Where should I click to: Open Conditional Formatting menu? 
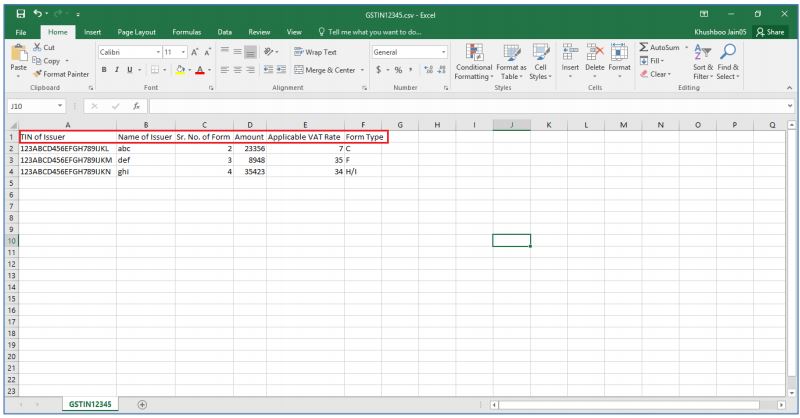(474, 62)
